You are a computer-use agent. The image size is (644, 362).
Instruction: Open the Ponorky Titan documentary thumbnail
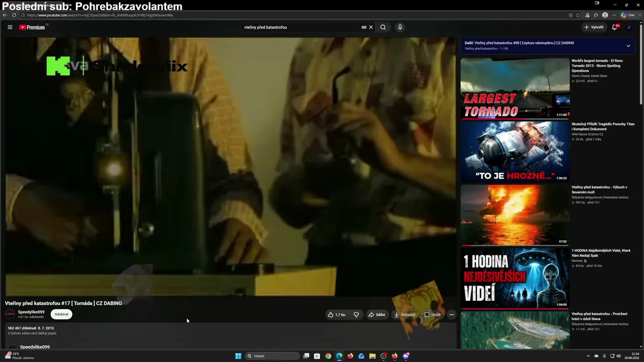coord(515,151)
